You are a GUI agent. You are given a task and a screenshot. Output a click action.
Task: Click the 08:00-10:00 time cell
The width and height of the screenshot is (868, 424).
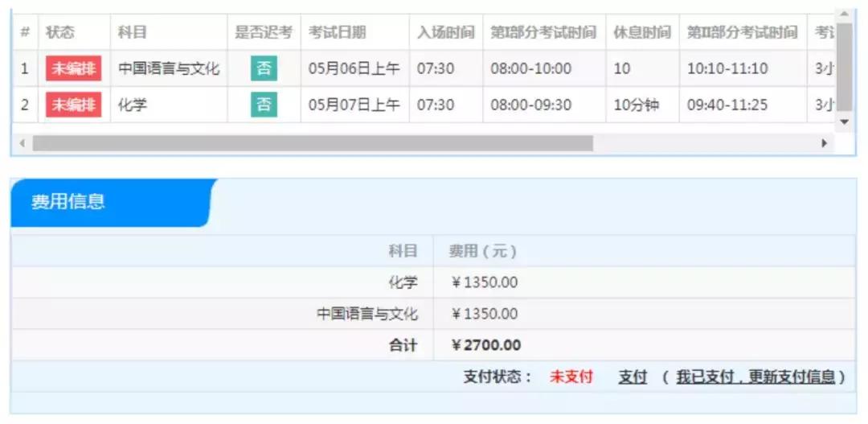coord(543,68)
